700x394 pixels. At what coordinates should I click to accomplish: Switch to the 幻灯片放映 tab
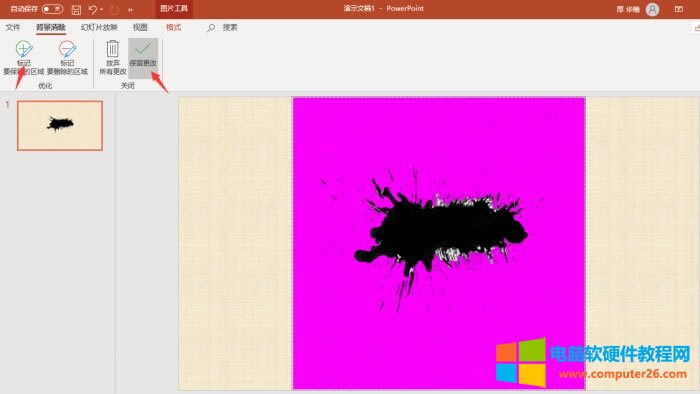click(99, 27)
